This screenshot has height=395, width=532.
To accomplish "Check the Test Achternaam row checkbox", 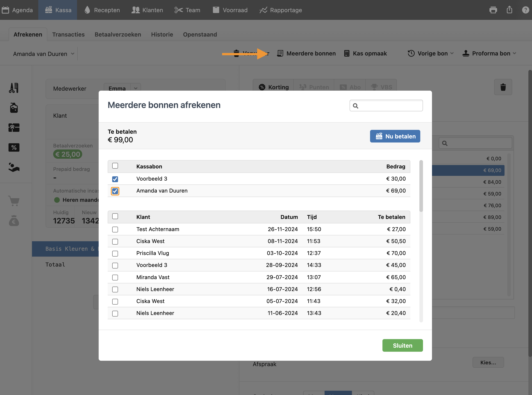I will tap(115, 230).
